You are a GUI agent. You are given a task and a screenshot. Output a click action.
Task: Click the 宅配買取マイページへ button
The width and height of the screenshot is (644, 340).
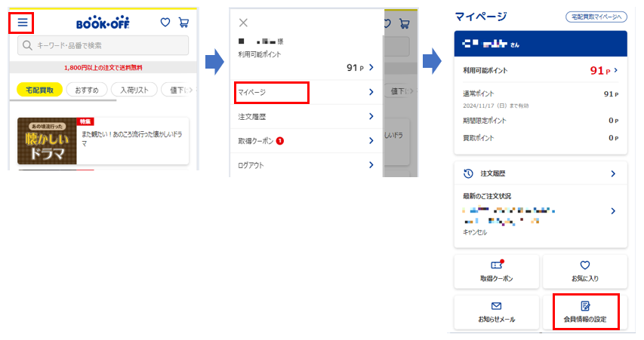(x=596, y=17)
